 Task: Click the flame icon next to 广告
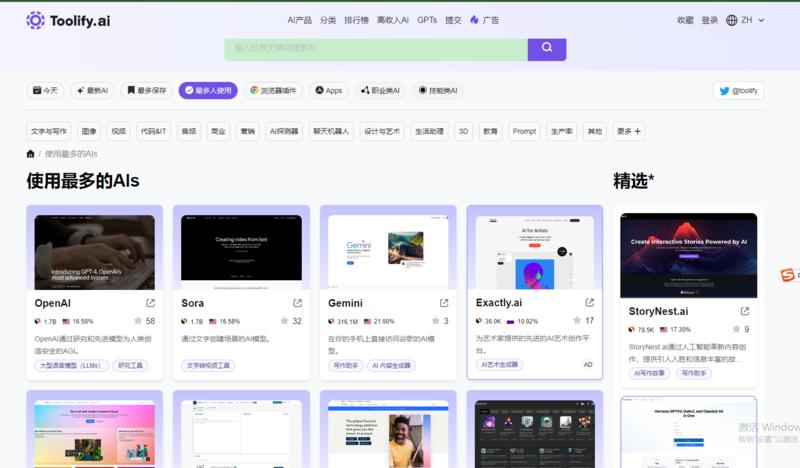click(474, 20)
